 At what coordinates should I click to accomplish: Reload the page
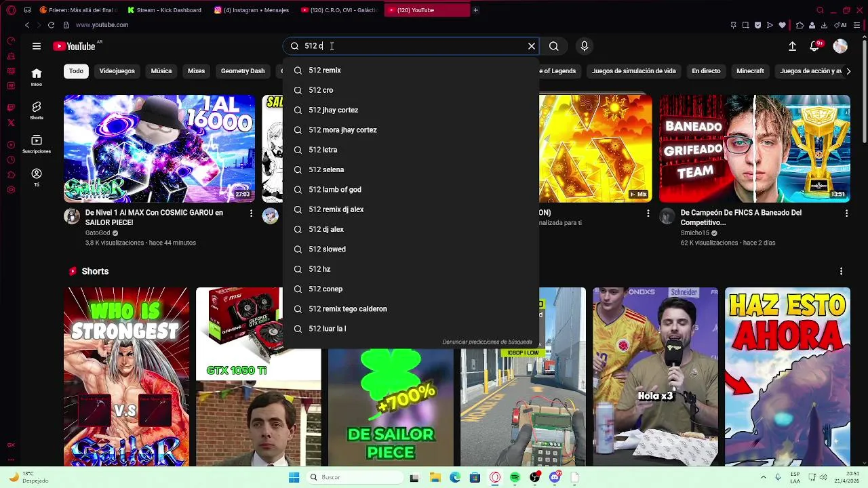(51, 25)
